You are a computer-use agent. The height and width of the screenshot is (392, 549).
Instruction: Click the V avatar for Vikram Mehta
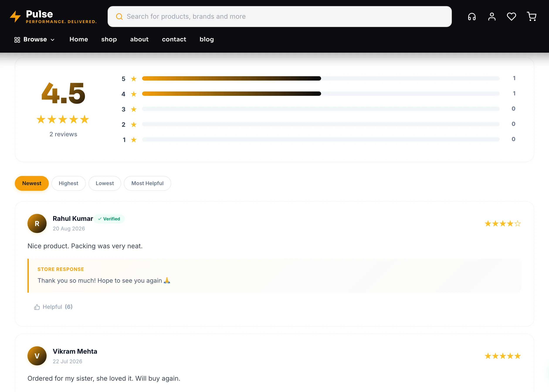tap(37, 356)
